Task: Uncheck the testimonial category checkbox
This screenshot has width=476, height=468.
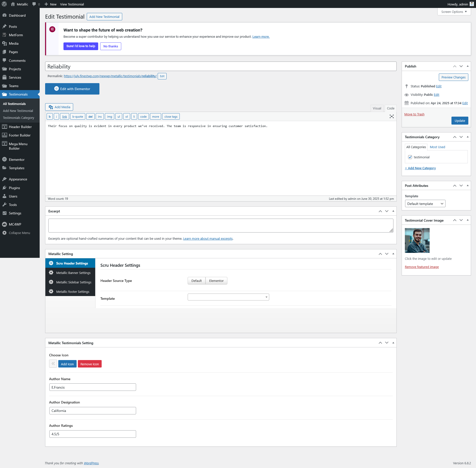Action: (x=410, y=157)
